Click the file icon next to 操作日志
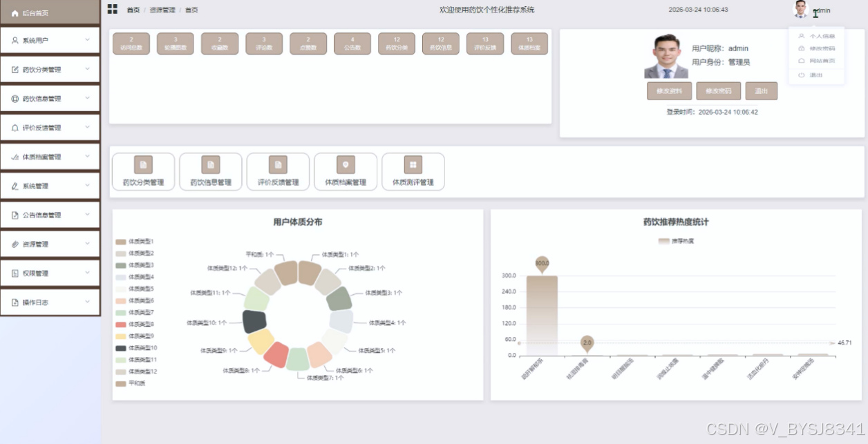The image size is (868, 444). point(15,302)
